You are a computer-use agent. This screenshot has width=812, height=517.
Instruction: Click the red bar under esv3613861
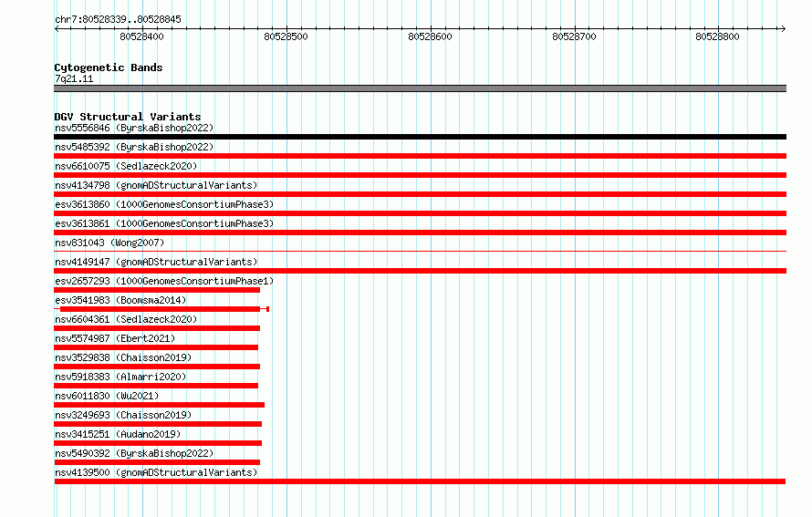(420, 233)
